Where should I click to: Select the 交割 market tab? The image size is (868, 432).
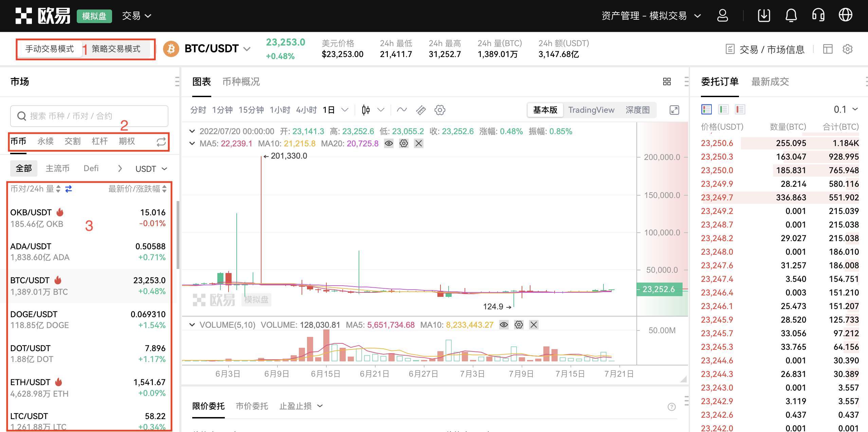(73, 141)
